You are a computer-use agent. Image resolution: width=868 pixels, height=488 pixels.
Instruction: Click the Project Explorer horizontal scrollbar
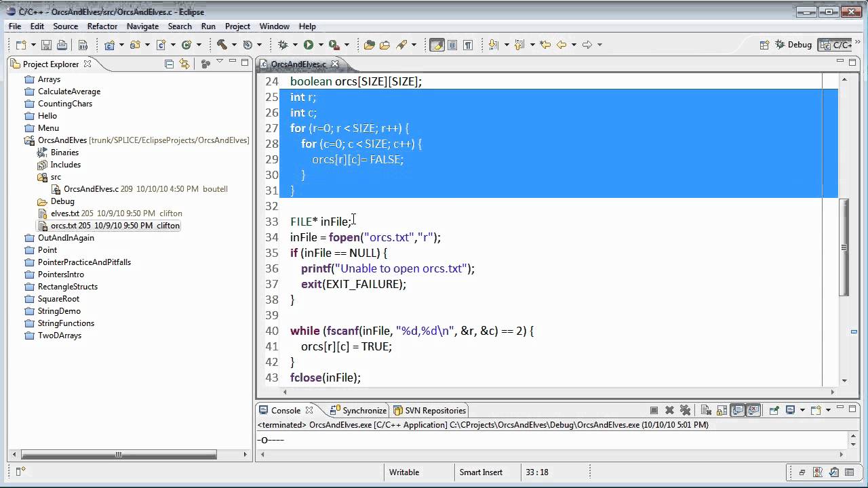tap(119, 455)
